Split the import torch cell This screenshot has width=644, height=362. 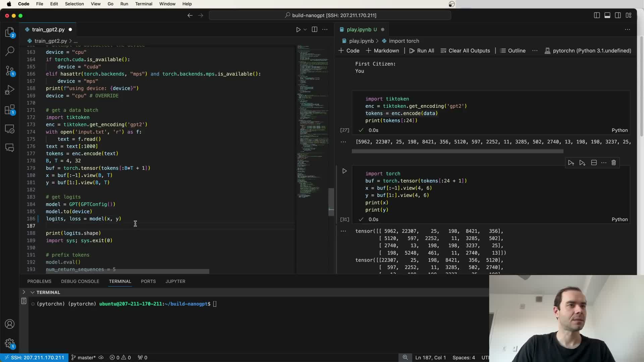594,163
